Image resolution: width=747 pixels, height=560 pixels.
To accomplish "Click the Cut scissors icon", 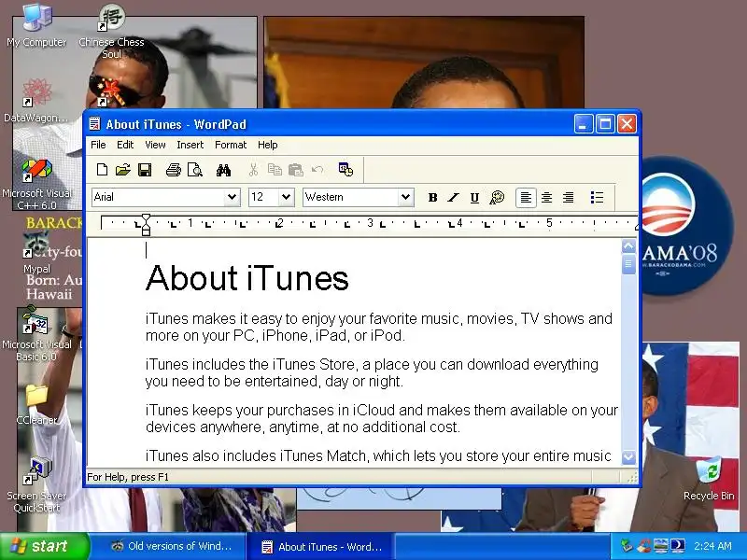I will pyautogui.click(x=253, y=170).
